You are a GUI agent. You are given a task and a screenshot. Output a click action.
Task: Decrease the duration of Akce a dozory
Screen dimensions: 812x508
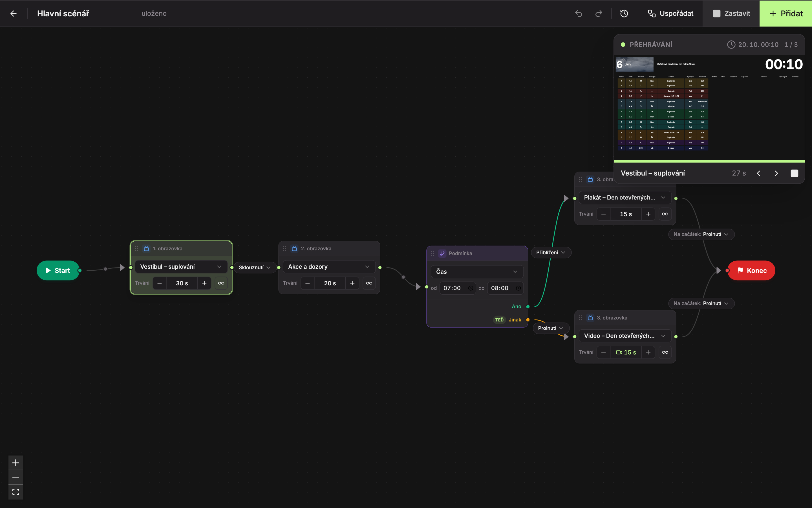[308, 283]
